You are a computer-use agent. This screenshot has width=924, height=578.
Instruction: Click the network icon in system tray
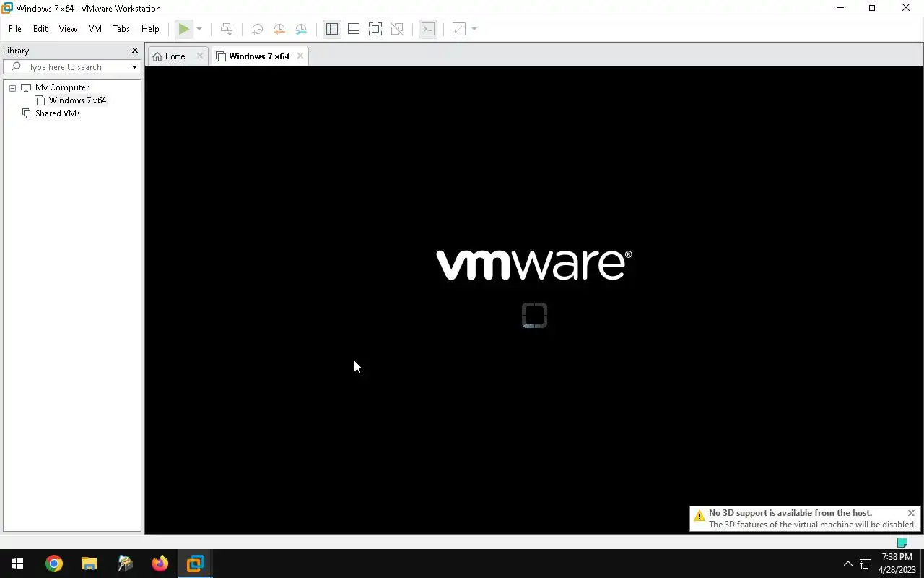(866, 564)
